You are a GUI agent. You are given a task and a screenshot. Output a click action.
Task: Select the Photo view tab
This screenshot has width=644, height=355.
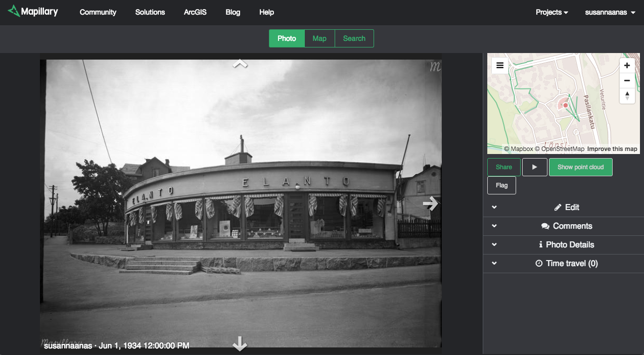(x=287, y=38)
